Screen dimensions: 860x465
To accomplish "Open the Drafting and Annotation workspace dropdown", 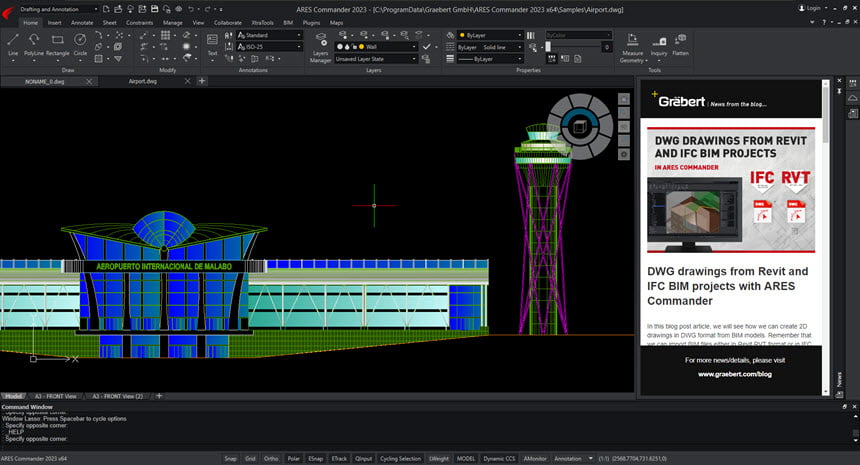I will [x=58, y=9].
